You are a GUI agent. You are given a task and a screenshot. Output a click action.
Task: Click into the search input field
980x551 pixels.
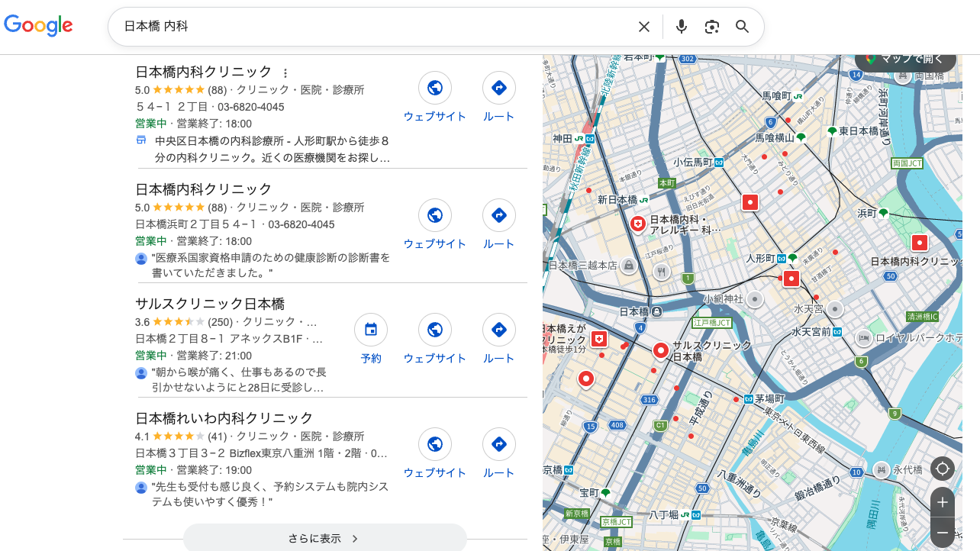(374, 27)
